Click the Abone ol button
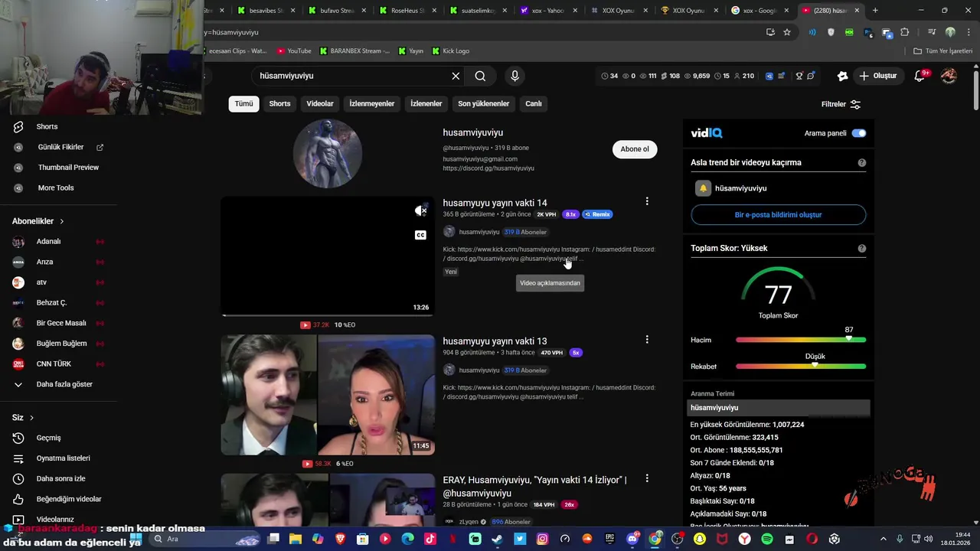The height and width of the screenshot is (551, 980). coord(635,149)
